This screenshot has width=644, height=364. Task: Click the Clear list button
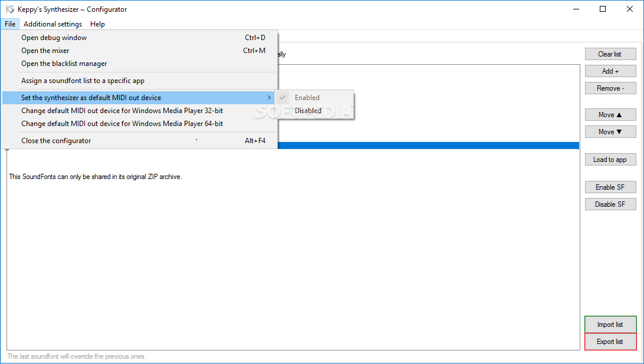point(610,54)
